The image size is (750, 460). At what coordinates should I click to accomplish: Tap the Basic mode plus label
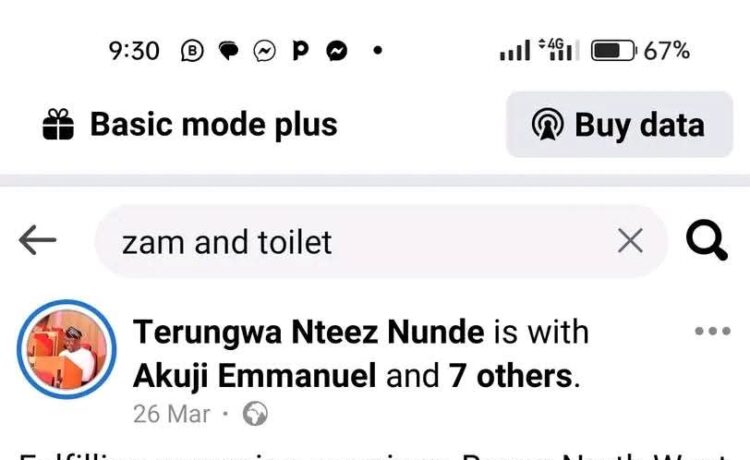click(213, 125)
